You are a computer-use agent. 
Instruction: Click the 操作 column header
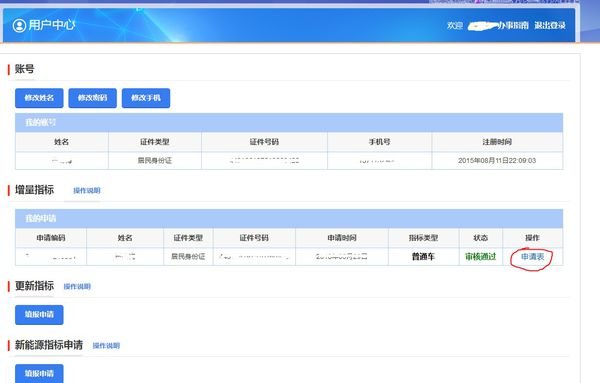tap(532, 238)
